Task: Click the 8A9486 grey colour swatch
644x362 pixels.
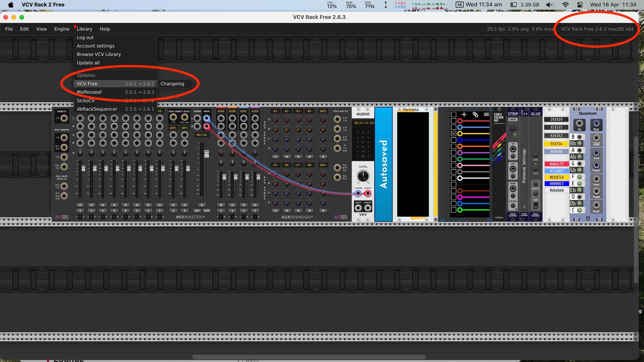Action: coord(556,152)
